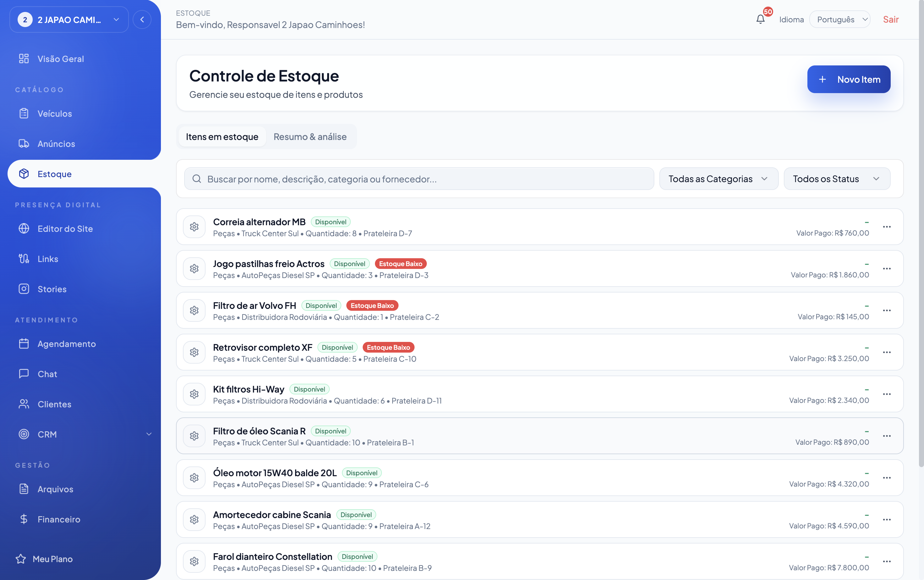Image resolution: width=924 pixels, height=580 pixels.
Task: Open more options for Jogo pastilhas freio Actros
Action: point(887,269)
